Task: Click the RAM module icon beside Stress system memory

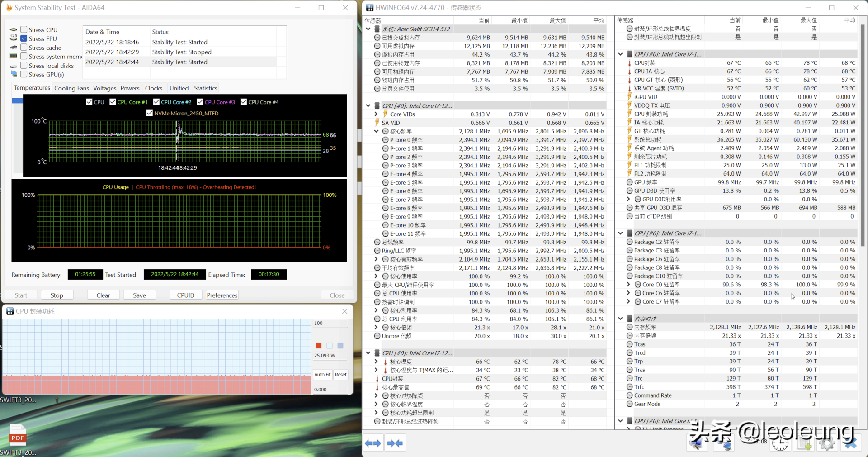Action: point(14,56)
